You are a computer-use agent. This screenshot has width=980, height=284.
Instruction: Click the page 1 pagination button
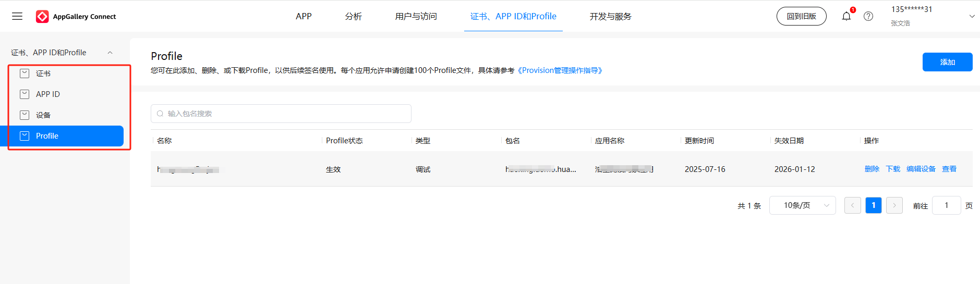[874, 205]
